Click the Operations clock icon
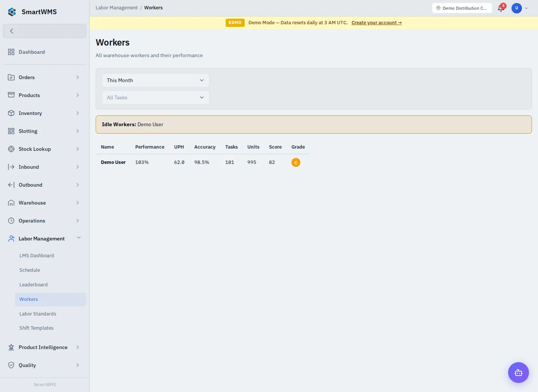Screen dimensions: 538x392 click(x=11, y=221)
